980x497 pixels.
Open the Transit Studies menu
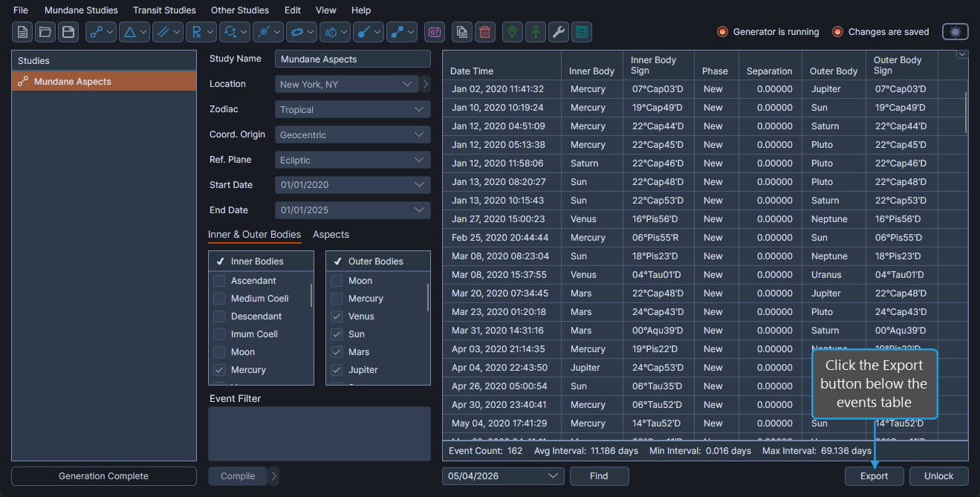point(164,10)
